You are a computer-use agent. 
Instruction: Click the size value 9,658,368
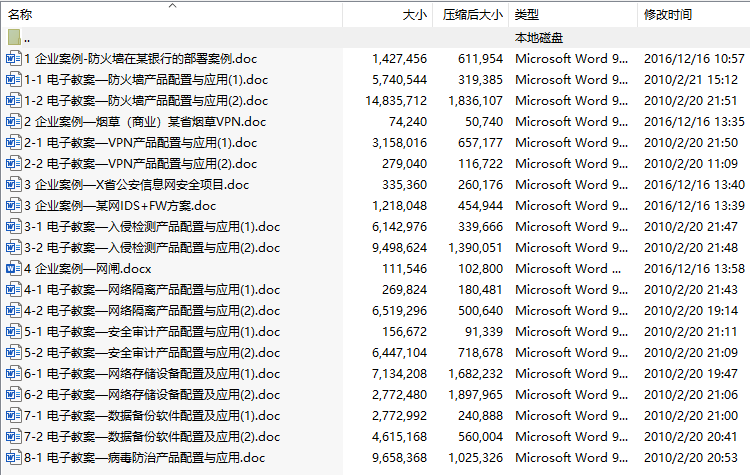point(399,458)
